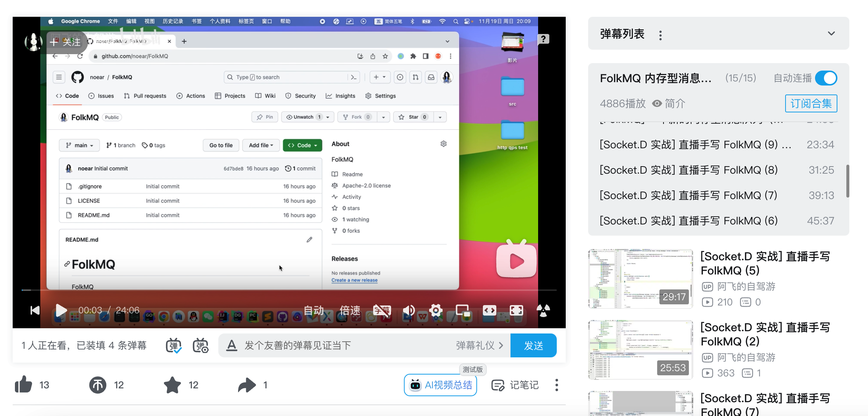Edit README.md with pencil icon
This screenshot has width=868, height=416.
309,240
